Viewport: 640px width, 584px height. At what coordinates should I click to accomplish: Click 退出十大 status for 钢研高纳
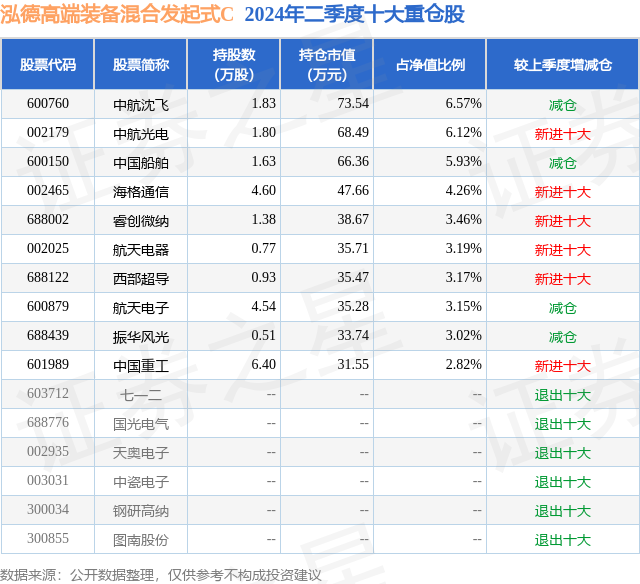point(563,511)
